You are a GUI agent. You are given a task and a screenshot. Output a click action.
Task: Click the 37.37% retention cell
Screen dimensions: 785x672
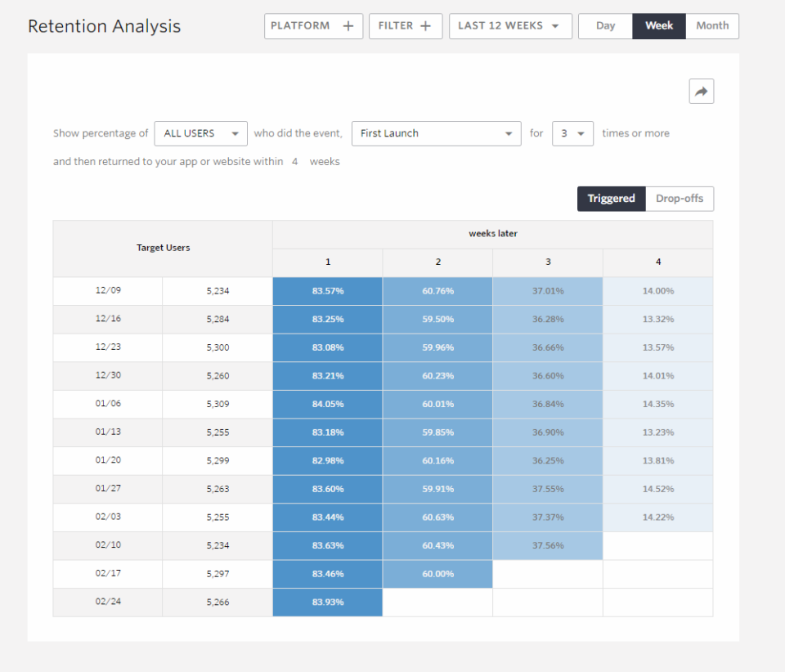coord(548,517)
